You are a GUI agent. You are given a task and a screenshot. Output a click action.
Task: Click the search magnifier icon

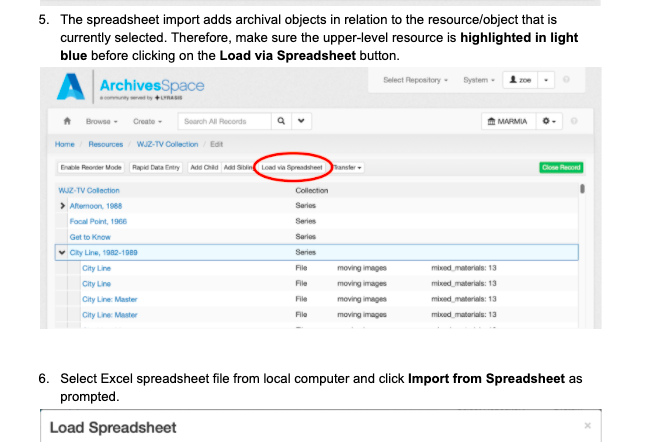[281, 122]
